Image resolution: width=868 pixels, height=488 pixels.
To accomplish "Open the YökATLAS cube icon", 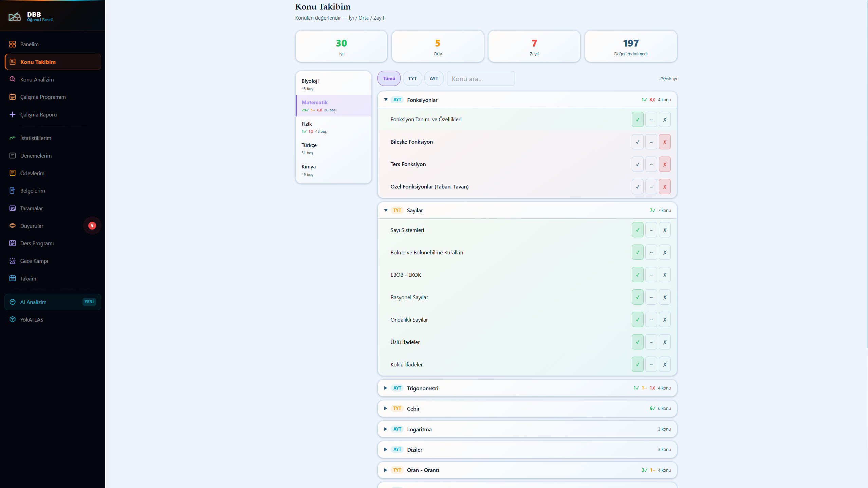I will point(13,320).
